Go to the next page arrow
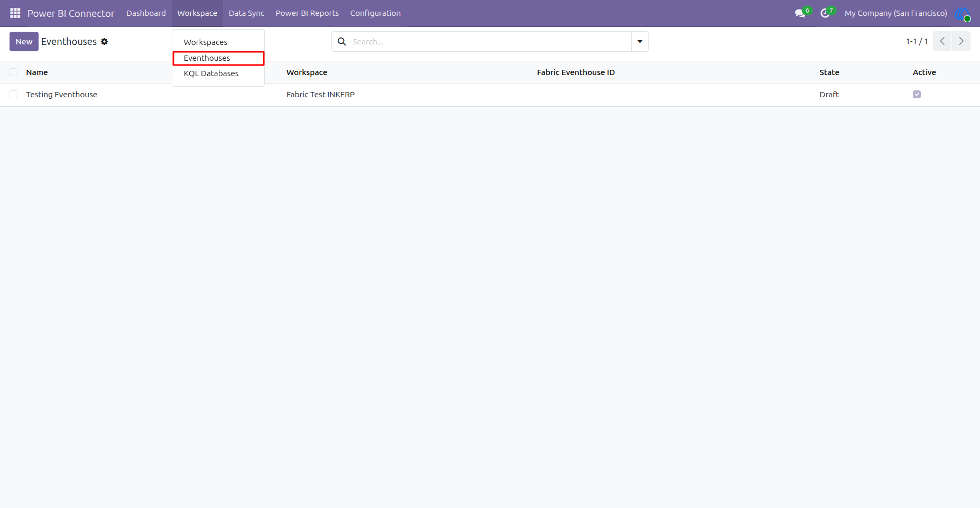980x508 pixels. pos(961,41)
